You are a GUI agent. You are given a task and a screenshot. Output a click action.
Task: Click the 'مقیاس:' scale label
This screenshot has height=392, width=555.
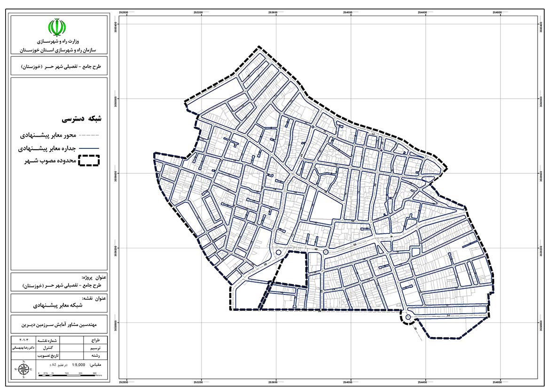pyautogui.click(x=95, y=365)
